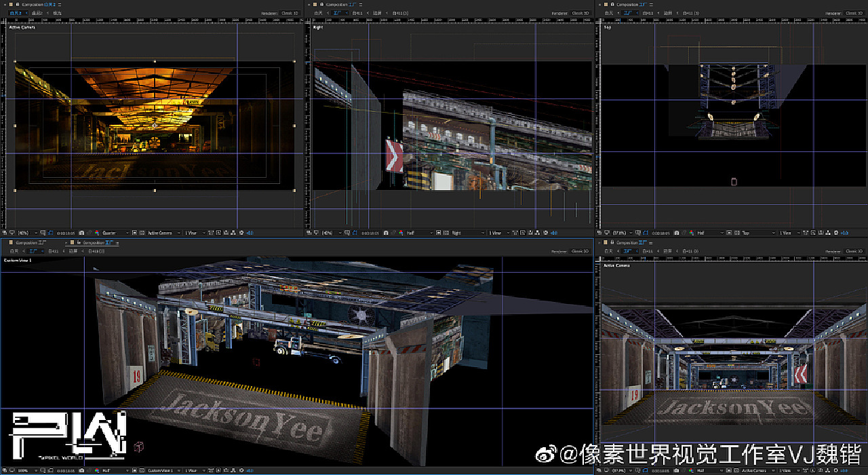The width and height of the screenshot is (868, 475).
Task: Toggle transparency grid in Top view panel
Action: 736,233
